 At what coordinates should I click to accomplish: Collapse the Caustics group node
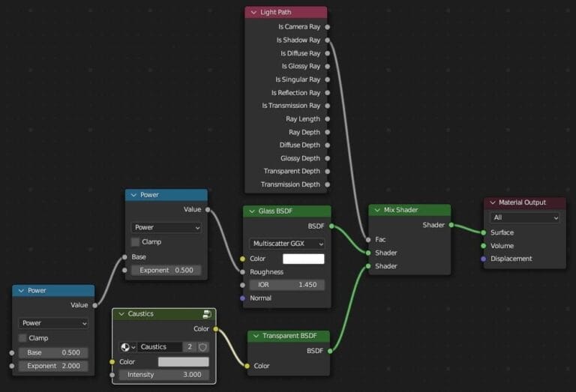121,314
